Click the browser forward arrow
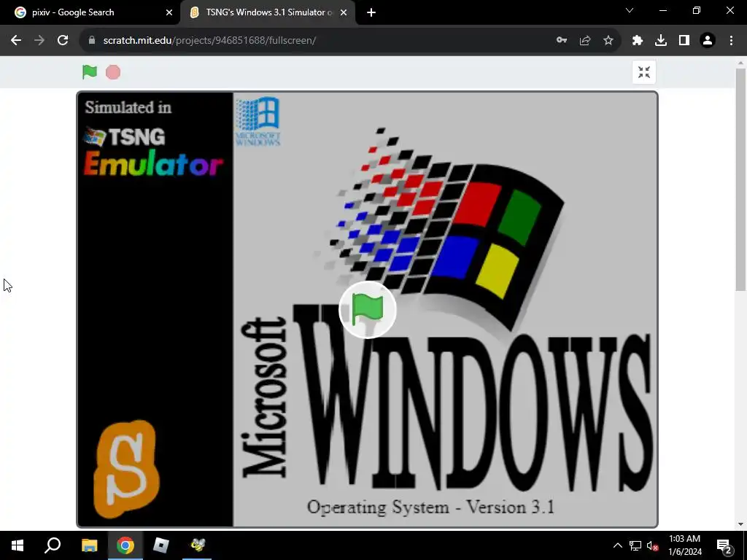The image size is (747, 560). click(39, 41)
